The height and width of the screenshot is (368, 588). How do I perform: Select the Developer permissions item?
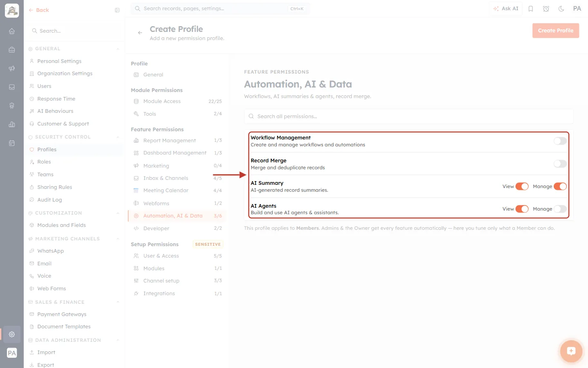pos(177,229)
